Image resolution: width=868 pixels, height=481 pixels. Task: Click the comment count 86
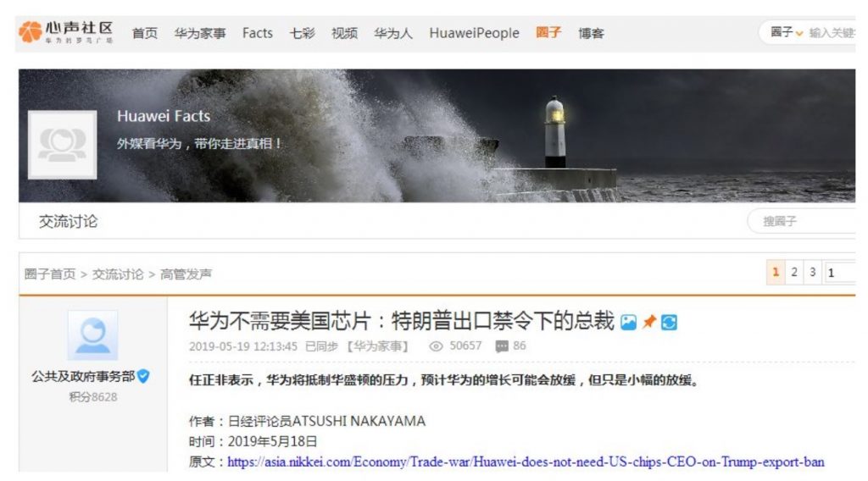520,346
